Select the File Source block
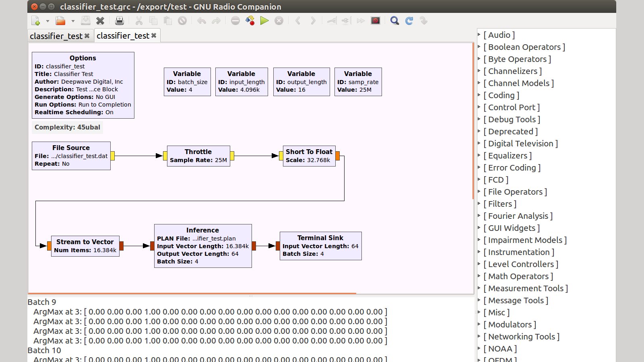This screenshot has width=644, height=362. click(x=71, y=156)
